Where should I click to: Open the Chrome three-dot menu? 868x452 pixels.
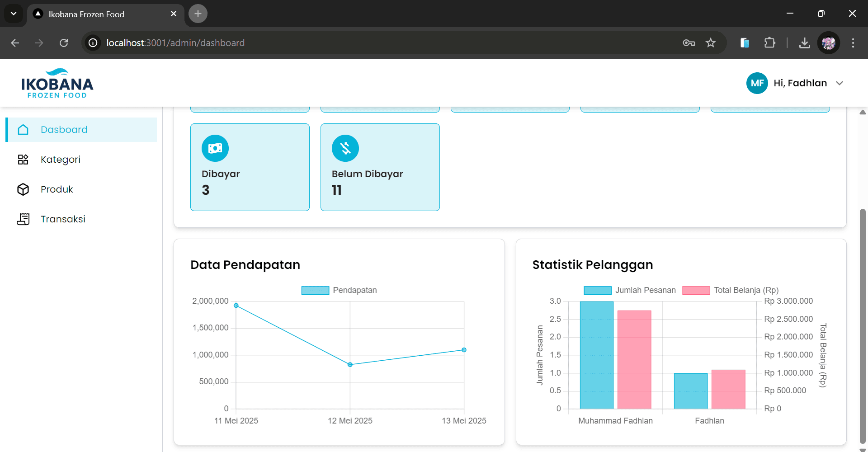pyautogui.click(x=853, y=43)
